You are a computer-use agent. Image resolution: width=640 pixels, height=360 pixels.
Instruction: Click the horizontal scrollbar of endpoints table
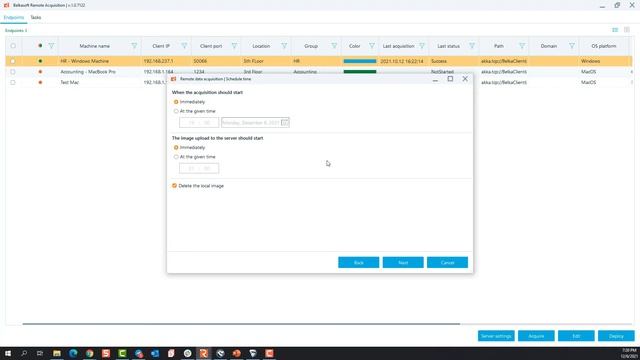pos(241,324)
